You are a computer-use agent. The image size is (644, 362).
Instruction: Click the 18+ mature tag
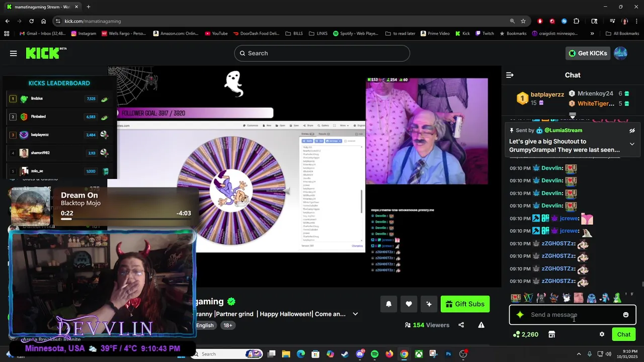228,325
